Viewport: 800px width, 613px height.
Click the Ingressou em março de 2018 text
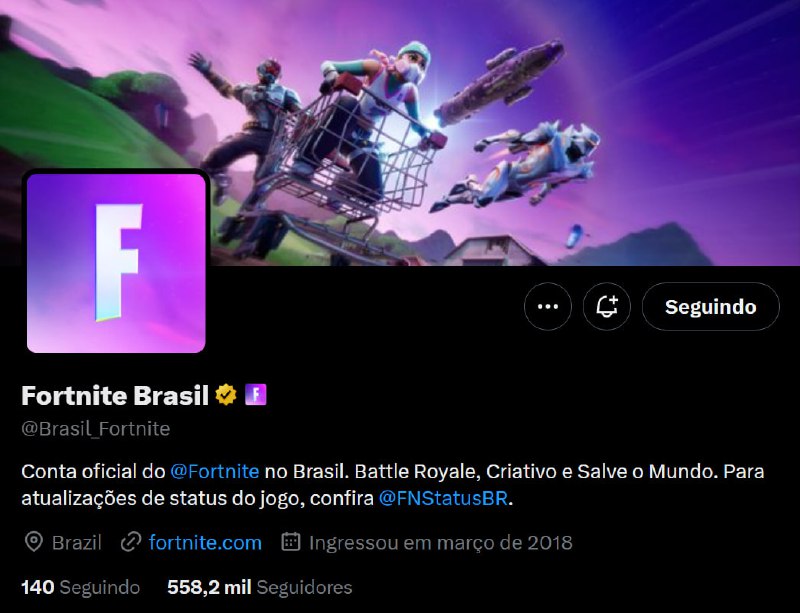[441, 542]
